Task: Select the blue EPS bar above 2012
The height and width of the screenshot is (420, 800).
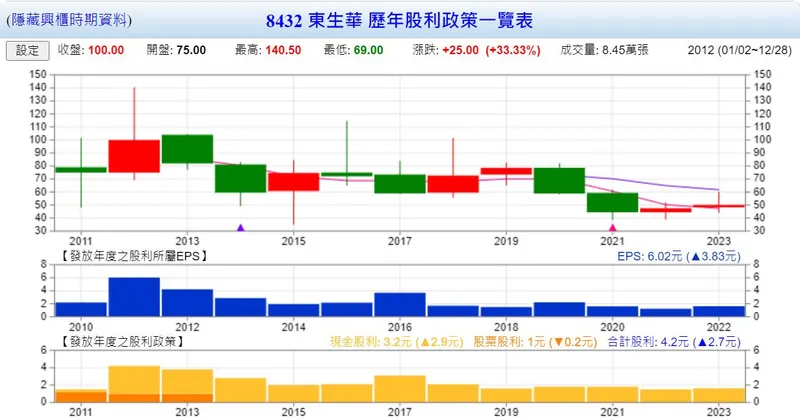Action: 187,303
